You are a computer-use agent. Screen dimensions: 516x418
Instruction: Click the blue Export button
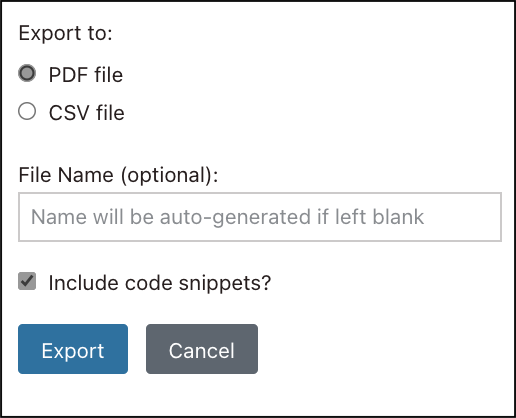73,349
